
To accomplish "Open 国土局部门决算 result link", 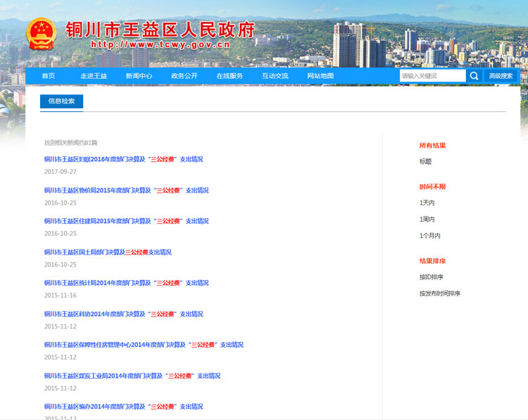I will (107, 253).
